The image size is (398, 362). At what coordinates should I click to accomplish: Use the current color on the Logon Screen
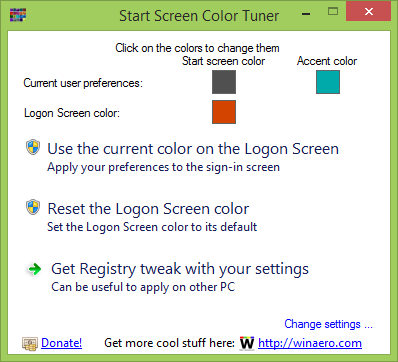193,149
